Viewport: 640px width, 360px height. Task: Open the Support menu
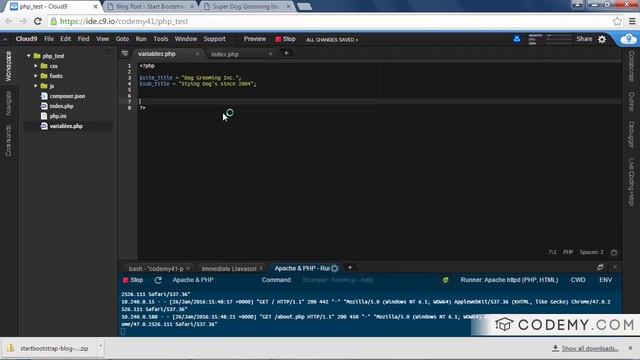[x=214, y=39]
